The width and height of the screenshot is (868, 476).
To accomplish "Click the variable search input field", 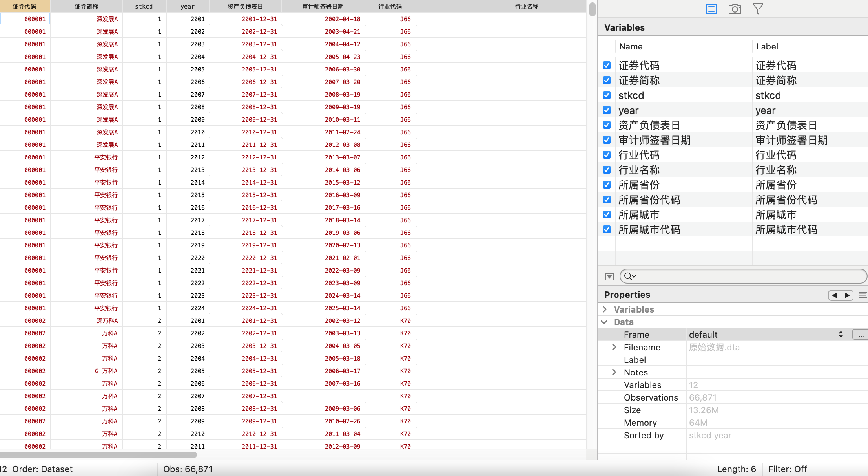I will [746, 276].
